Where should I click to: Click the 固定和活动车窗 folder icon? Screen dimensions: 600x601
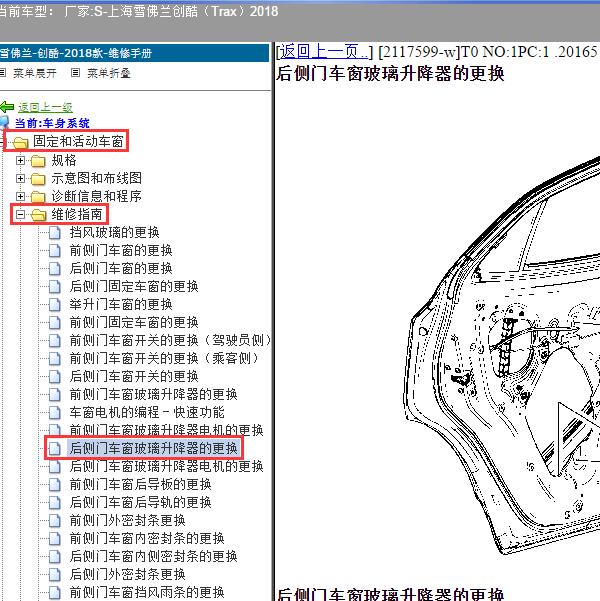pyautogui.click(x=20, y=142)
